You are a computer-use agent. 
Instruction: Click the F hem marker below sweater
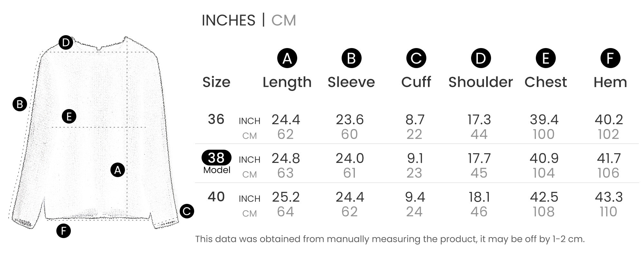pos(63,231)
